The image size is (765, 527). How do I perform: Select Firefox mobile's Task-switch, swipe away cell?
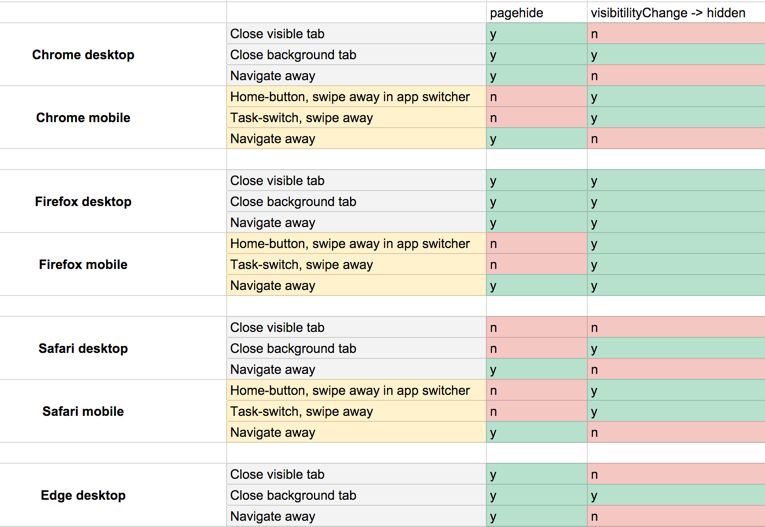(x=356, y=265)
